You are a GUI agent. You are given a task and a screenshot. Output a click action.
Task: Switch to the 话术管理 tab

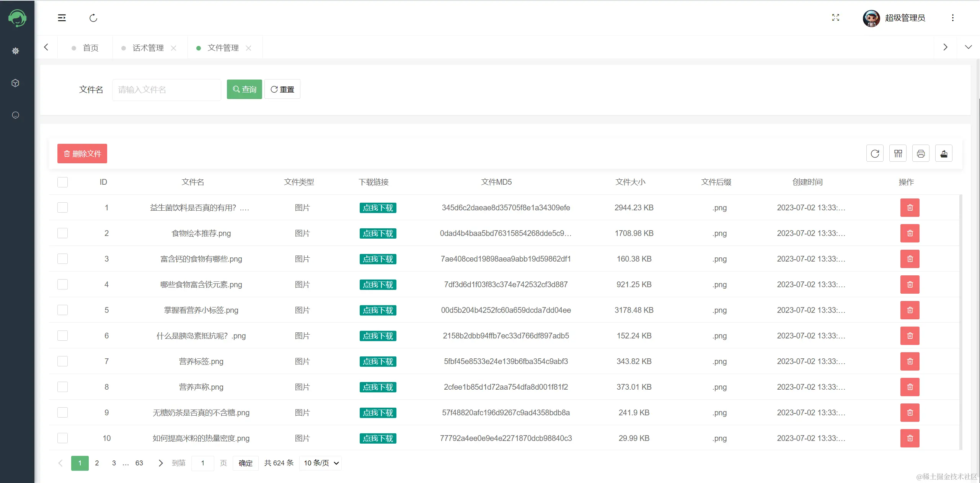(x=148, y=48)
